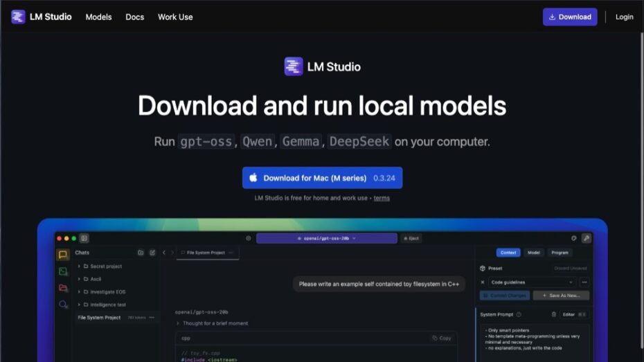Switch to the Model tab
Screen dimensions: 644x362
coord(533,253)
